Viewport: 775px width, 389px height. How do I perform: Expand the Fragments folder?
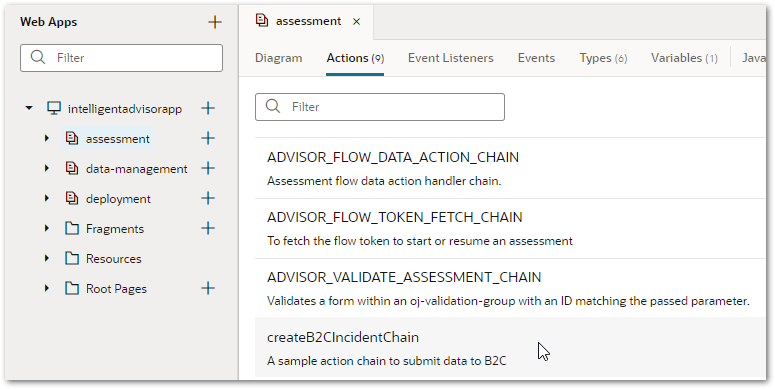(x=47, y=228)
